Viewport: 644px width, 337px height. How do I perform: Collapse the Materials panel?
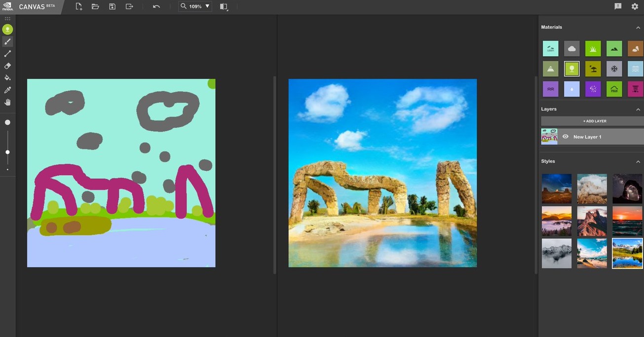click(638, 28)
